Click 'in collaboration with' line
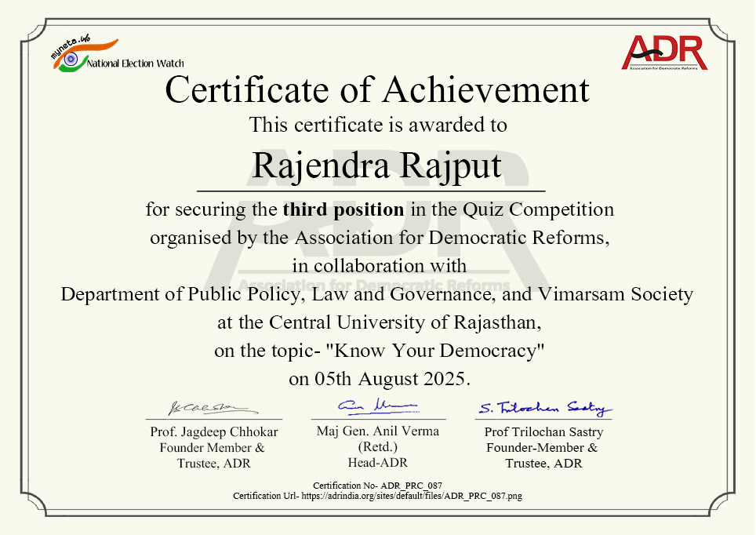 click(379, 266)
